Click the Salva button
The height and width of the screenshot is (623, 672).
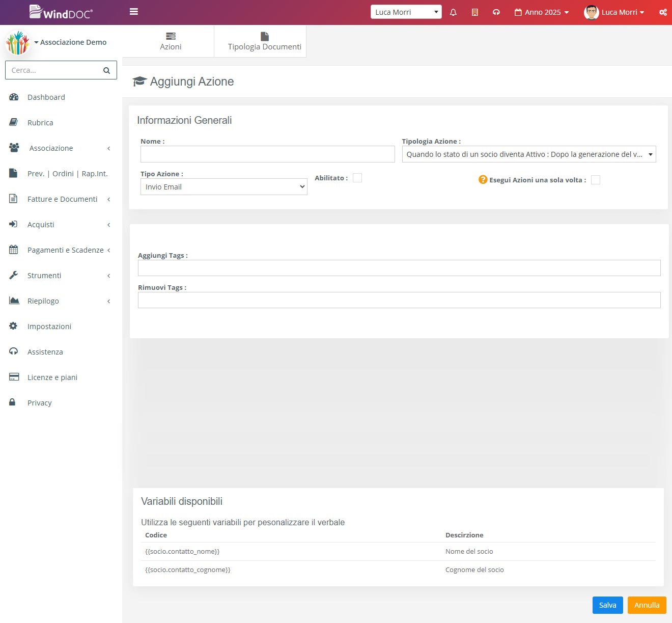607,605
